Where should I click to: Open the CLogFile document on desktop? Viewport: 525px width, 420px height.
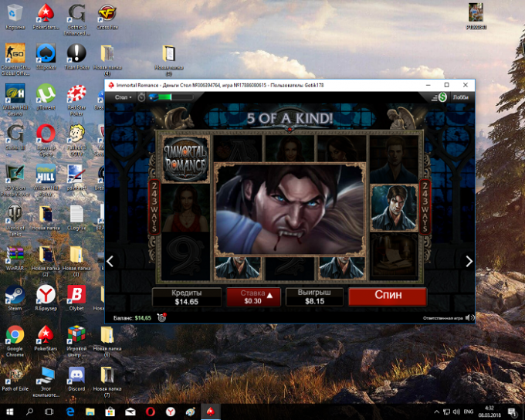point(76,218)
